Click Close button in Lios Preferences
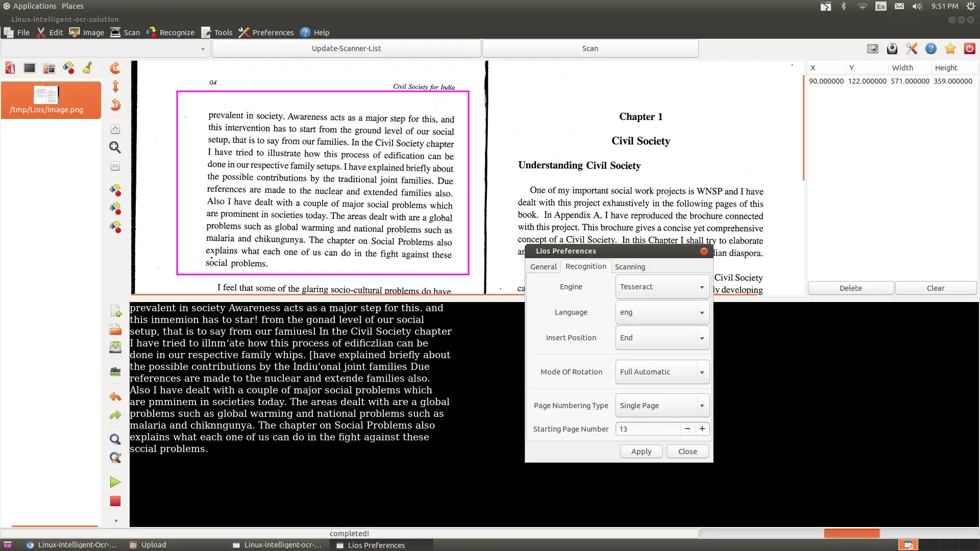Viewport: 980px width, 551px height. pyautogui.click(x=687, y=451)
